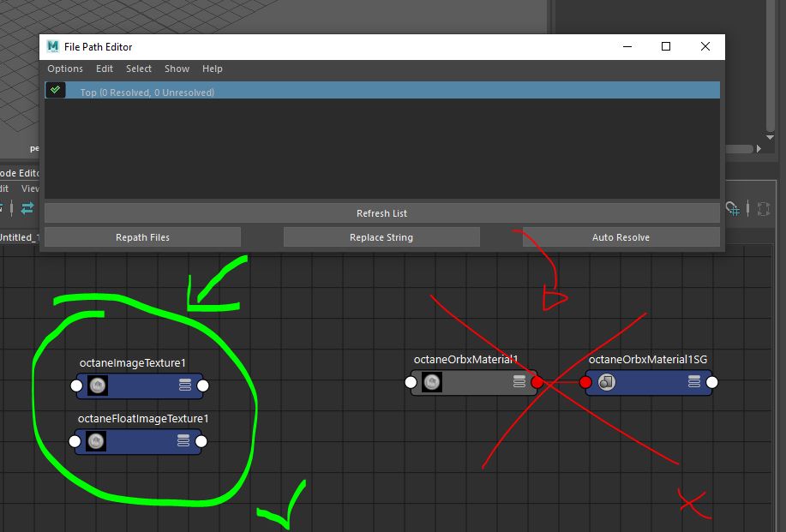Select the octaneOrbxMaterial1SG node label
The height and width of the screenshot is (532, 786).
648,359
